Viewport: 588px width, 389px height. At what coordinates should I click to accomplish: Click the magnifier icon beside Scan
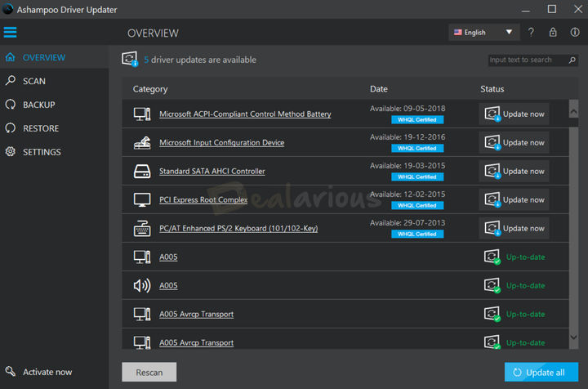click(x=11, y=80)
